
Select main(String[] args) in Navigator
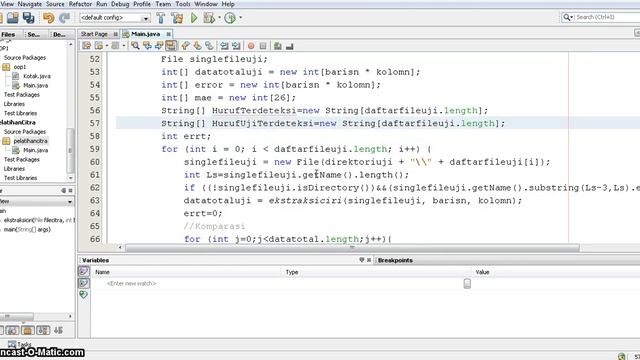tap(27, 229)
